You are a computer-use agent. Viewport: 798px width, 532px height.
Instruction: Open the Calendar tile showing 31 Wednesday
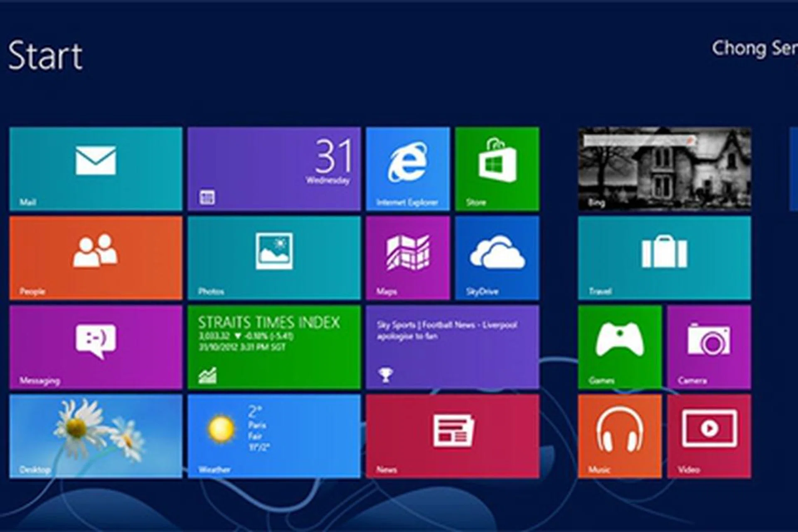pos(274,169)
